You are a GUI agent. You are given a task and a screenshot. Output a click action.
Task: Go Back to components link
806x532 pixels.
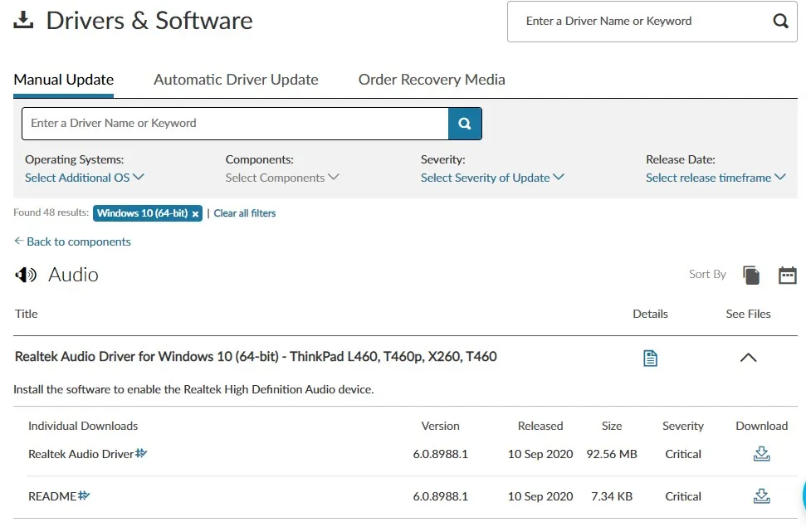[x=72, y=242]
